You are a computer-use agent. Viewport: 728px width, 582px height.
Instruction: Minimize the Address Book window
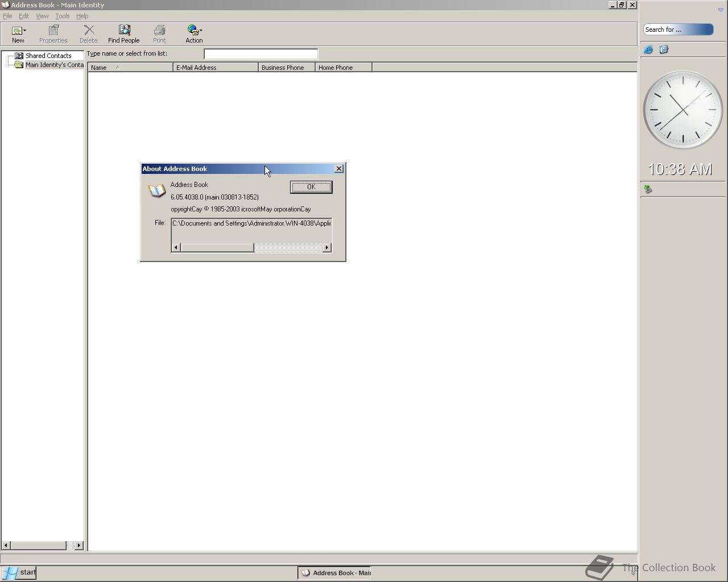pos(613,5)
